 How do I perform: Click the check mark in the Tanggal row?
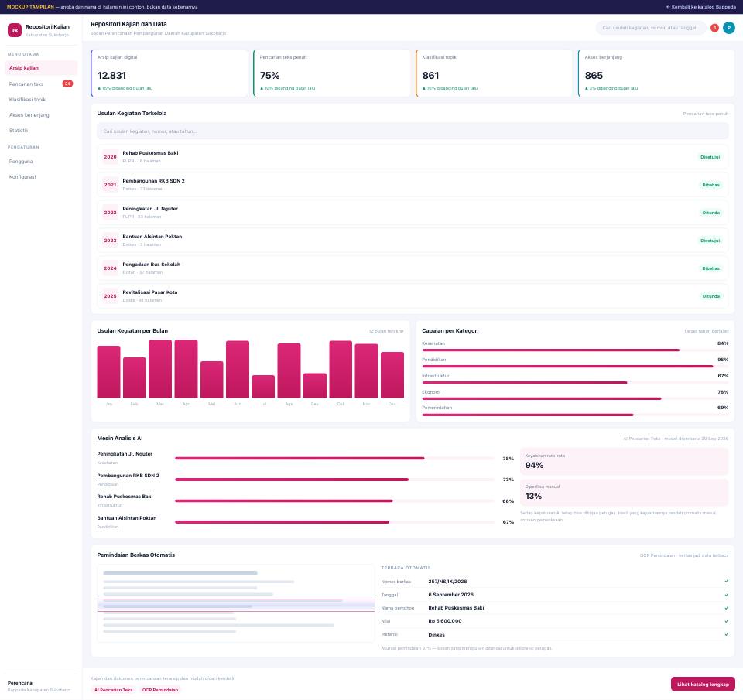727,594
